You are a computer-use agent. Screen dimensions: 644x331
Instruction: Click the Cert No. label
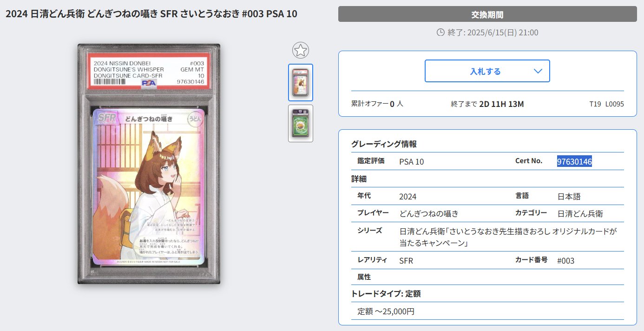pyautogui.click(x=529, y=161)
